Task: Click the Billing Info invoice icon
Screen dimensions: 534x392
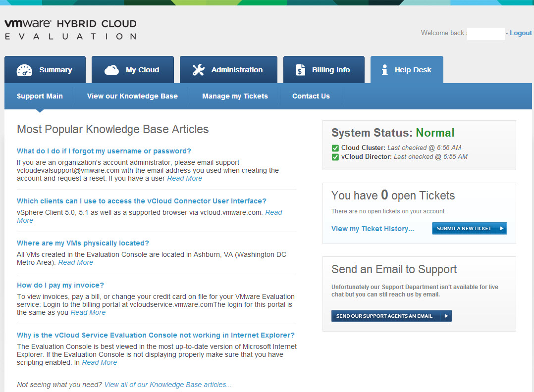Action: coord(300,70)
